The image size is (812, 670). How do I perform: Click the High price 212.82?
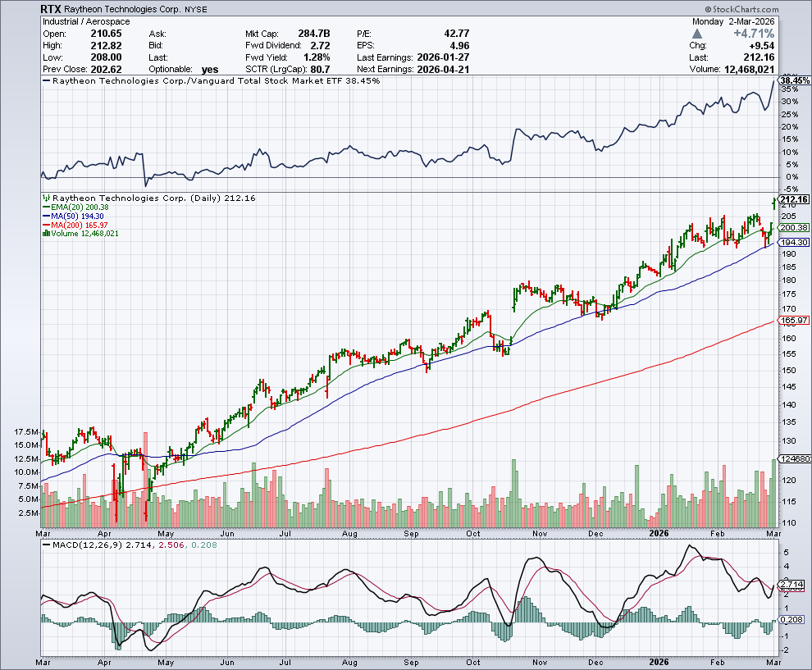(x=106, y=46)
